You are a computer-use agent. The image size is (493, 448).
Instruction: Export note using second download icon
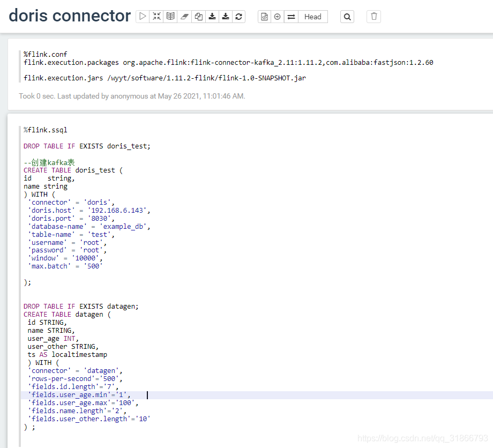click(x=226, y=17)
